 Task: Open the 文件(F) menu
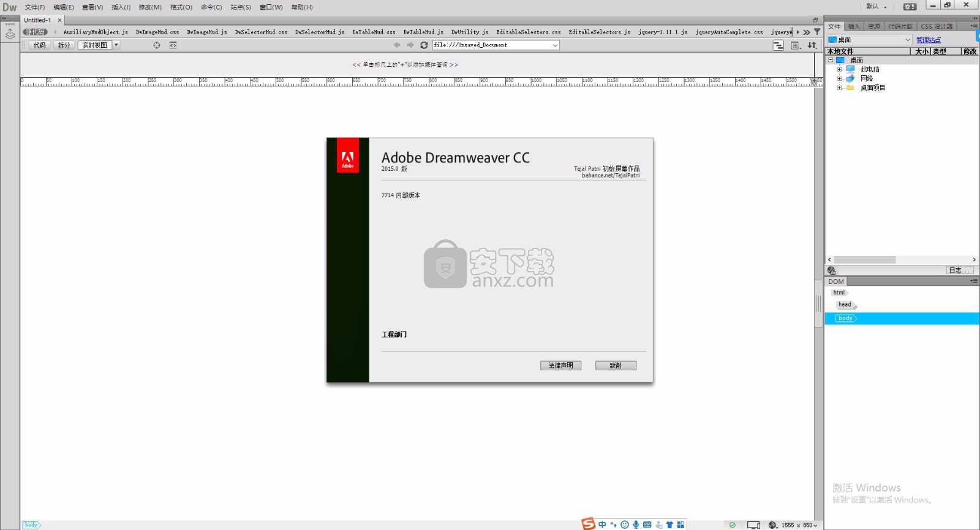(35, 7)
